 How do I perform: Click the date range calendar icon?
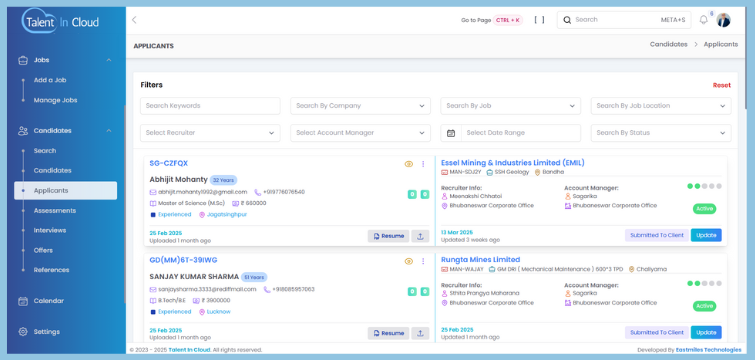pos(451,133)
